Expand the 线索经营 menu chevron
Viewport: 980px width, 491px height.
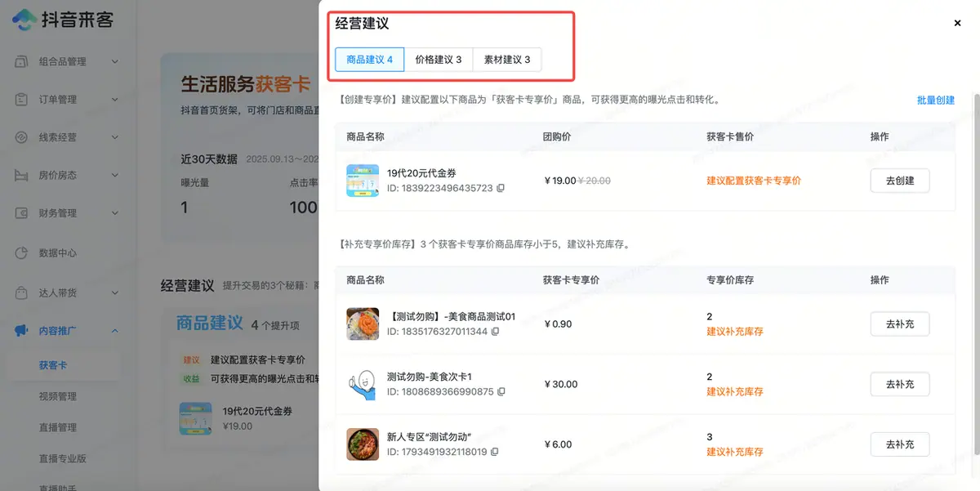coord(114,137)
